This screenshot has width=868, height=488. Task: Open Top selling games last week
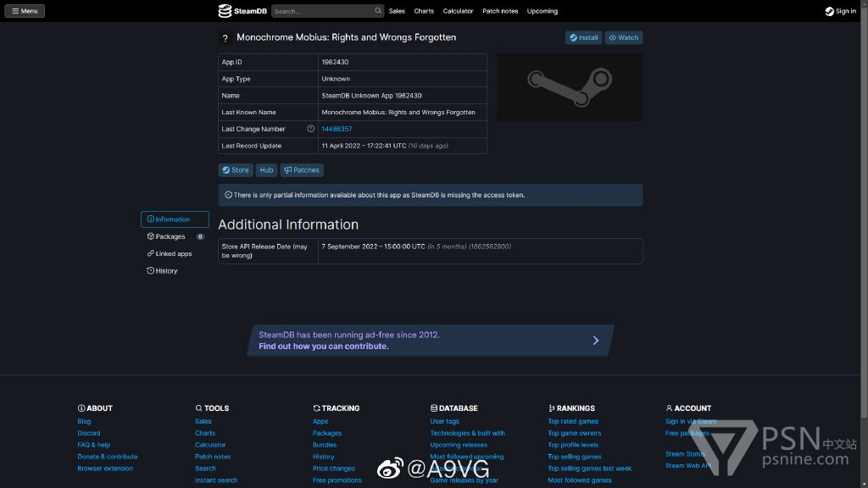coord(590,468)
